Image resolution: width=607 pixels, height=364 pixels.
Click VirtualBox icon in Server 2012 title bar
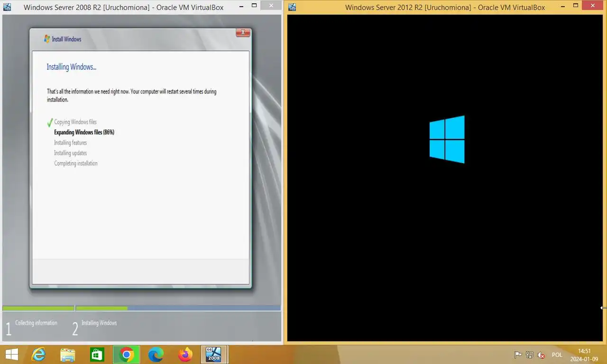click(x=292, y=7)
